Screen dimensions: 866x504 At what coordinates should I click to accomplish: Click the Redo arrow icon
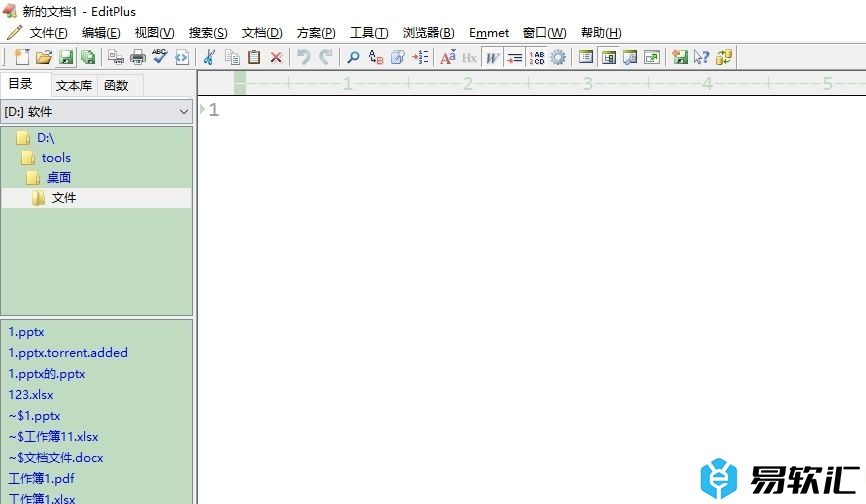coord(326,57)
